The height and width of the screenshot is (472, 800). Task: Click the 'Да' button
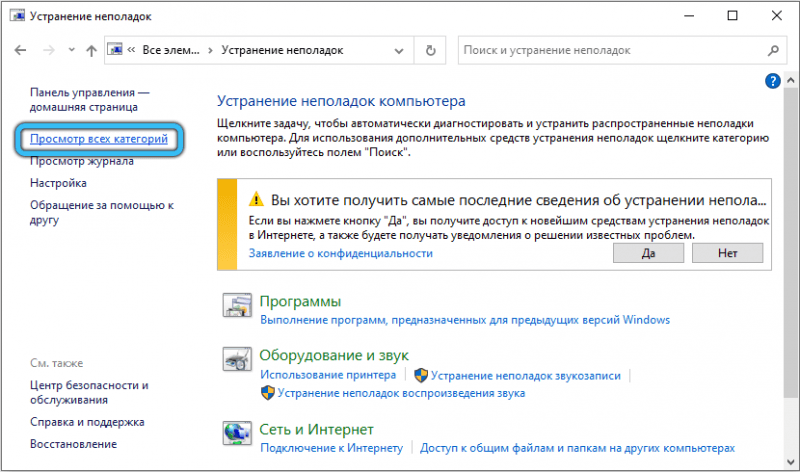[x=648, y=253]
